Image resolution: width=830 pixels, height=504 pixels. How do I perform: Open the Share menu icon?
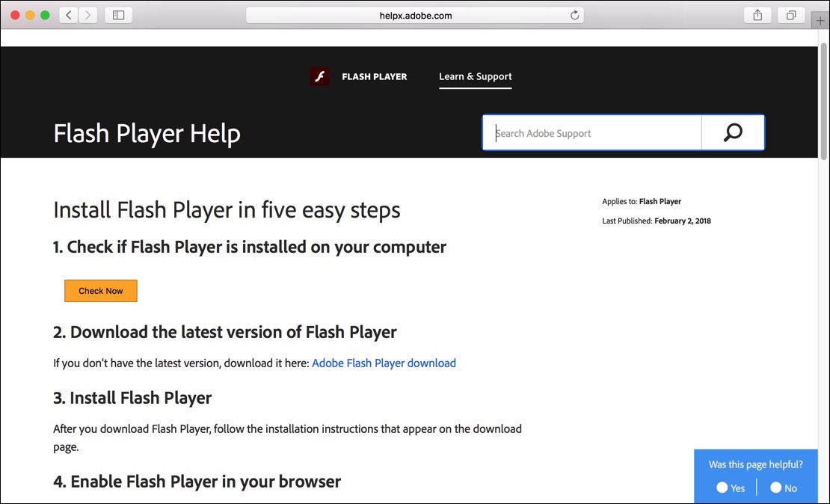click(x=757, y=16)
